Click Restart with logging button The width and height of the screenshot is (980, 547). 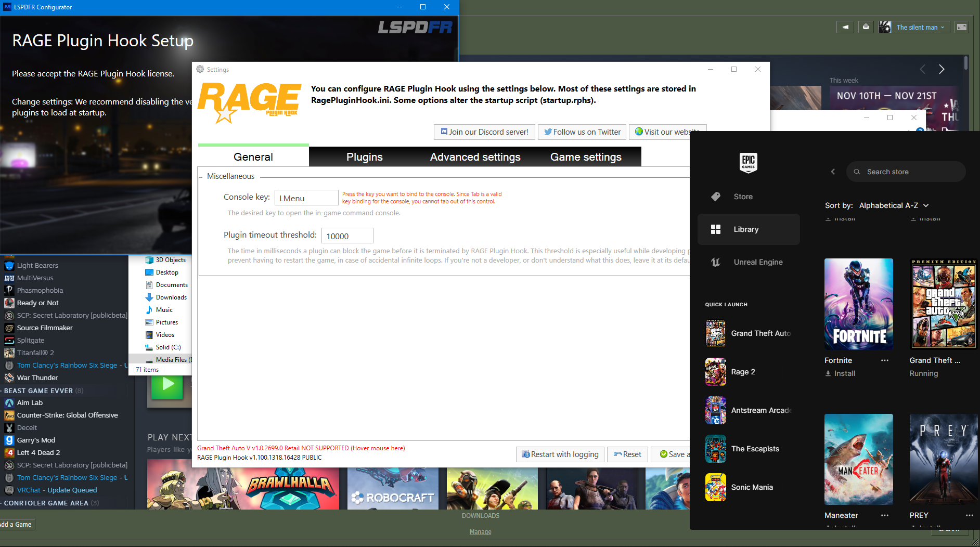[x=560, y=454]
